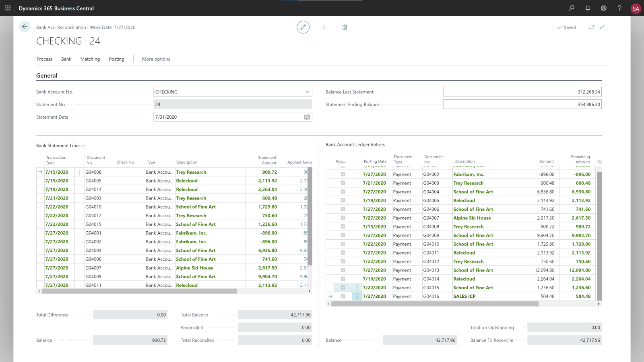Click the pencil edit mode icon
The image size is (644, 362).
[x=303, y=27]
